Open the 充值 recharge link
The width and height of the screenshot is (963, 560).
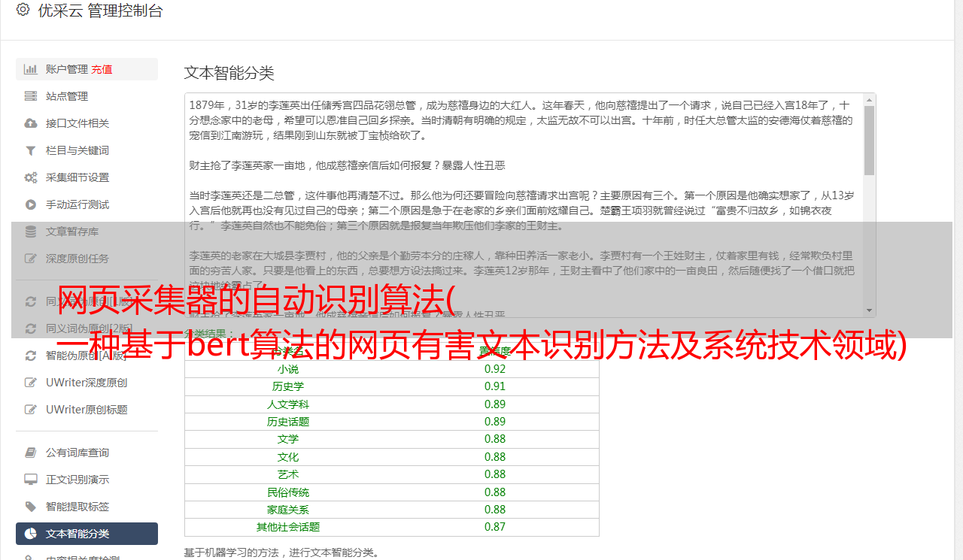click(x=102, y=69)
